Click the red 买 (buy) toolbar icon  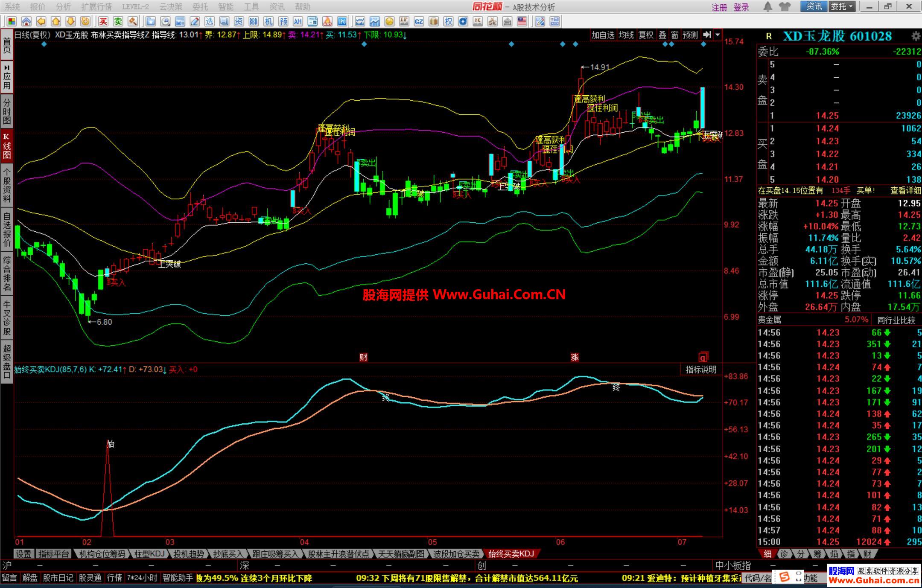(103, 21)
